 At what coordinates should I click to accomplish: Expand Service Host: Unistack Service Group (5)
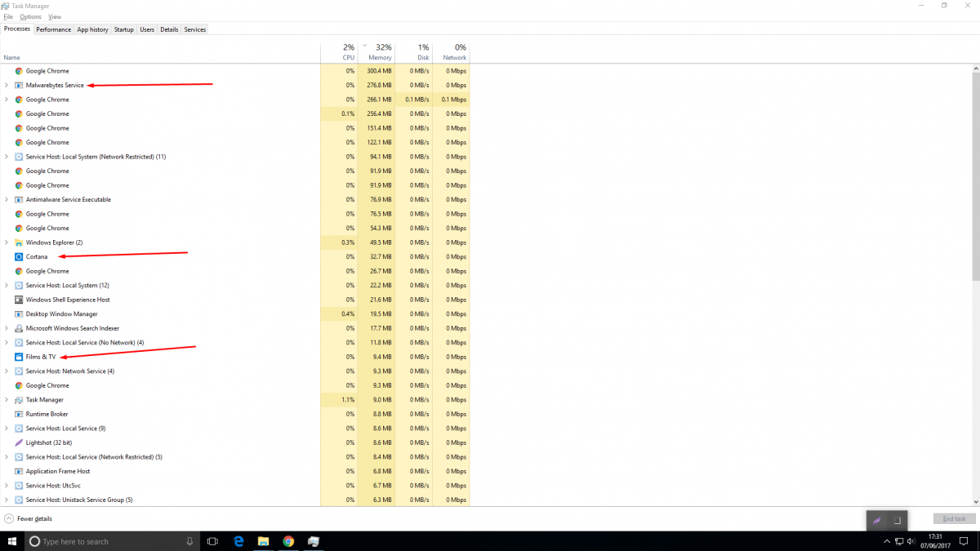pos(7,500)
